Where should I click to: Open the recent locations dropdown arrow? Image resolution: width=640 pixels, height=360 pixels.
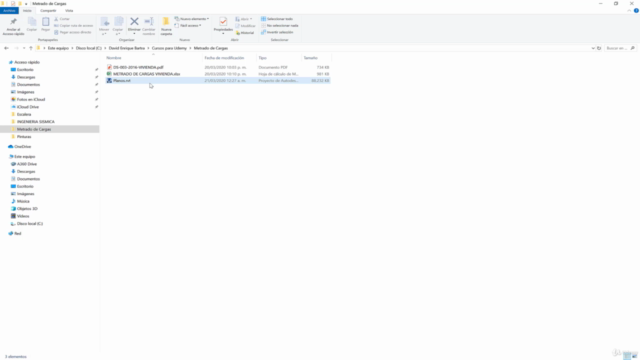click(x=24, y=48)
